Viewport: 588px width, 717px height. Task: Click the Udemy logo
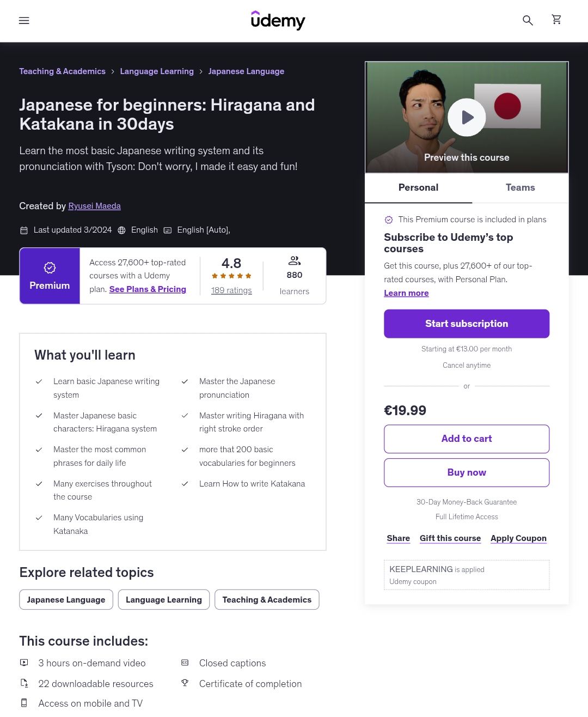278,21
